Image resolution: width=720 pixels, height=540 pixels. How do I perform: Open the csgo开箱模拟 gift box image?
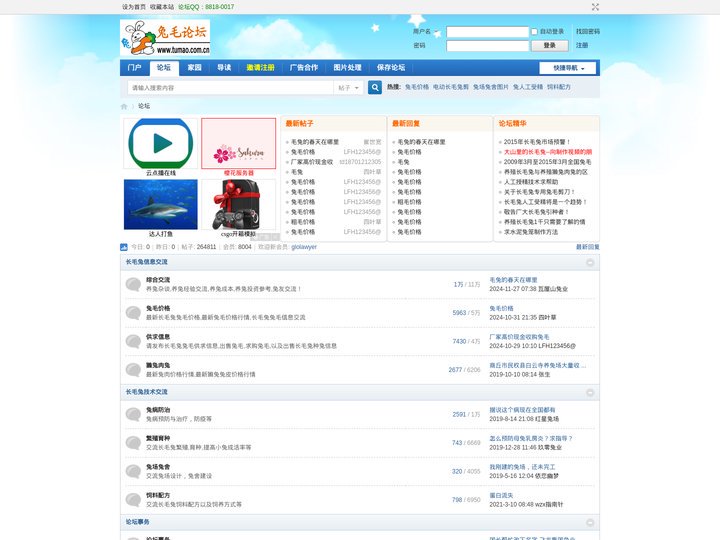tap(238, 204)
